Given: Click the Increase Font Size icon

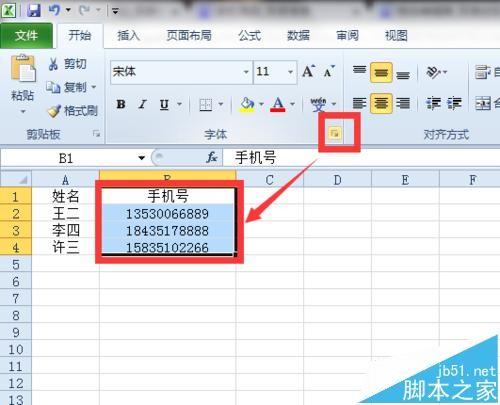Looking at the screenshot, I should tap(309, 72).
